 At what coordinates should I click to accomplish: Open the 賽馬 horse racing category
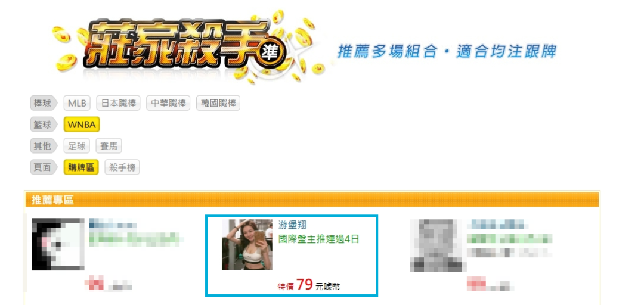click(109, 146)
